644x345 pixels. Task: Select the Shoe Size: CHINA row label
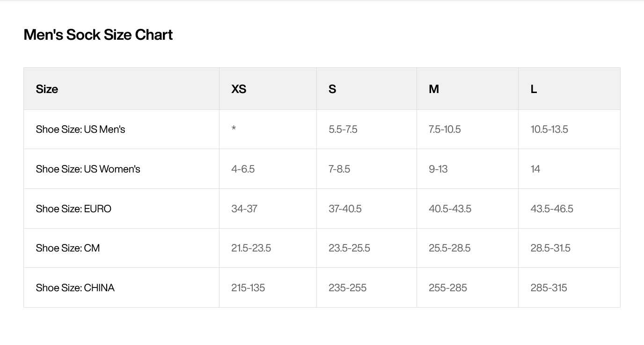(75, 287)
